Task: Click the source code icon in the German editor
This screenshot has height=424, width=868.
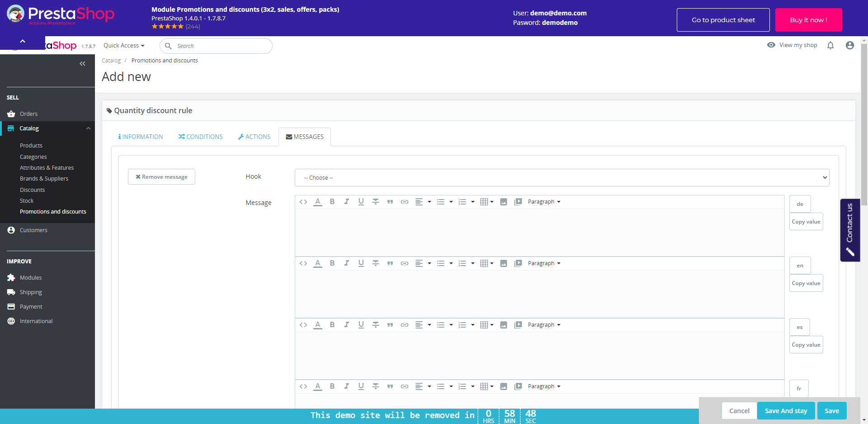Action: [303, 202]
